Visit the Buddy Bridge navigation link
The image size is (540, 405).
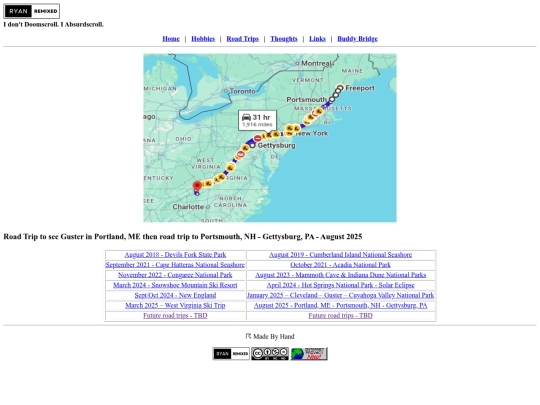tap(357, 39)
